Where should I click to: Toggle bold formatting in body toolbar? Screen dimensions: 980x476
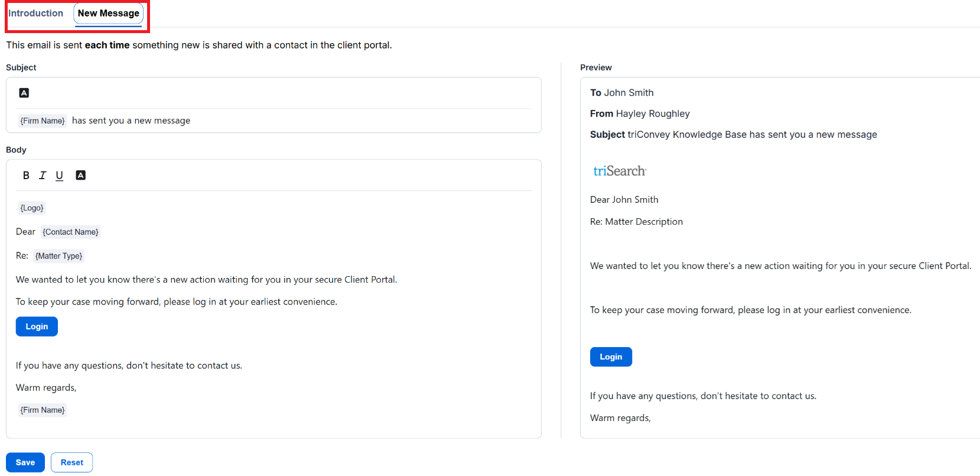26,175
